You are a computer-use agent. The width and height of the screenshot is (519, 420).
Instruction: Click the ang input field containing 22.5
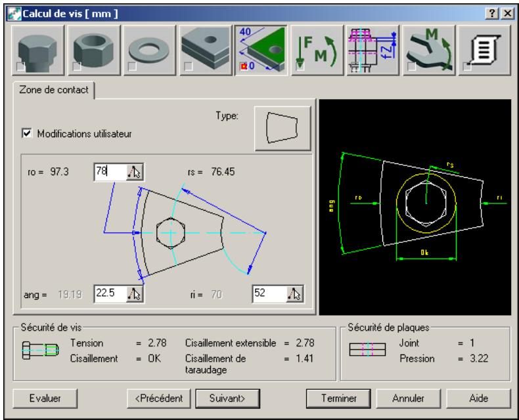[110, 293]
